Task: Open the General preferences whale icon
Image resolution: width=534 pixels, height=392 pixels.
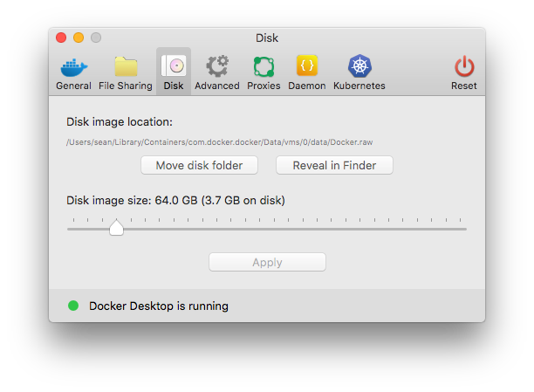Action: coord(74,67)
